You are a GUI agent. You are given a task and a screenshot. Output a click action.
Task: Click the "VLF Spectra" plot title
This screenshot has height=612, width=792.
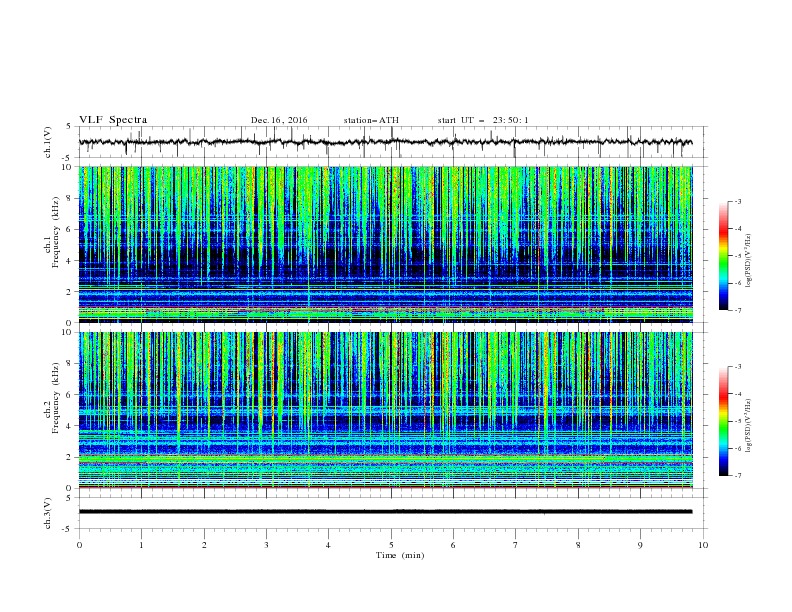tap(113, 120)
